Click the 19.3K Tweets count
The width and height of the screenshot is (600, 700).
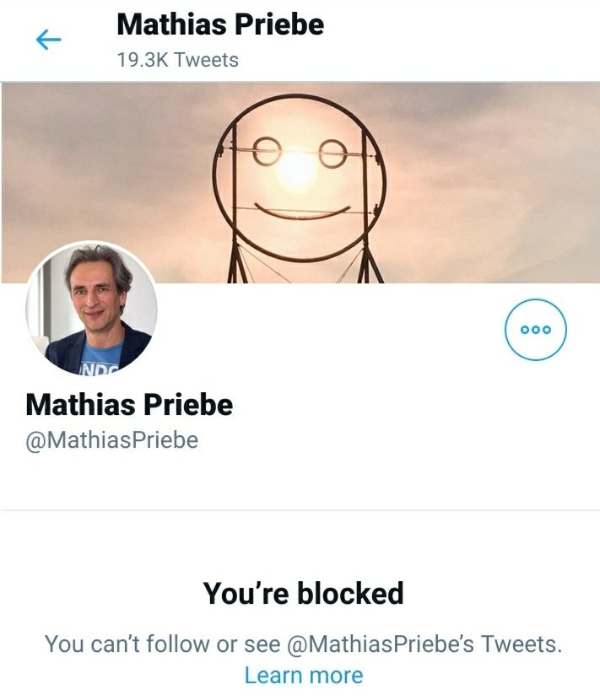coord(177,60)
